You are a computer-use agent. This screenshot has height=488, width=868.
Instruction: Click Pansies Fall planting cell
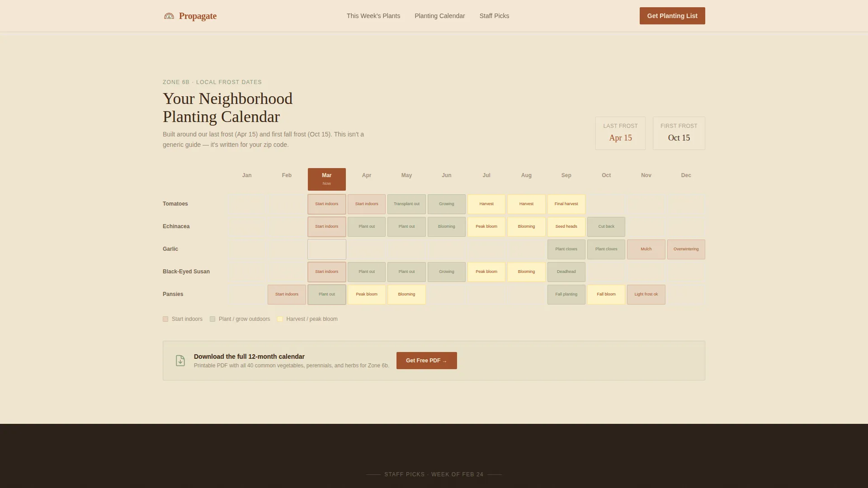pos(566,295)
